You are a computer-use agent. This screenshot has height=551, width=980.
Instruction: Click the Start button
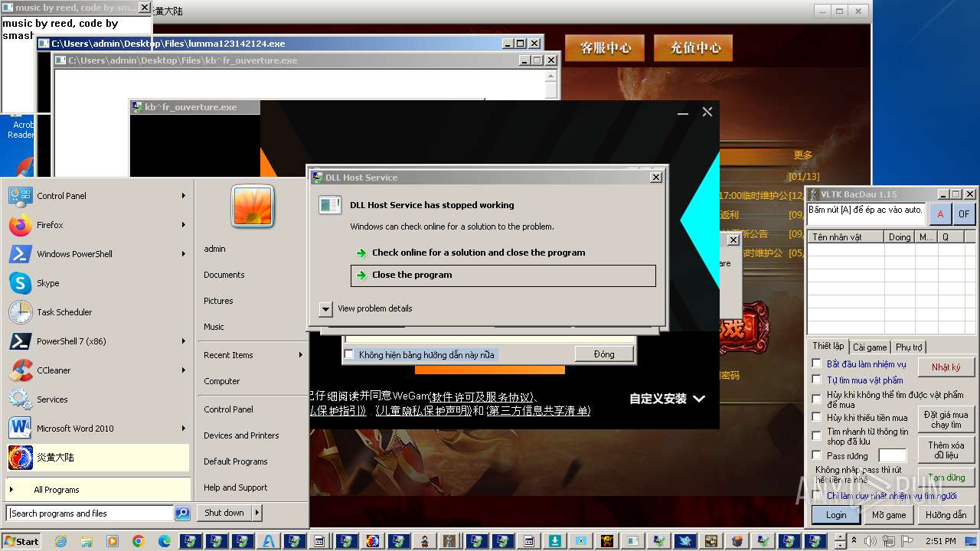click(x=21, y=541)
